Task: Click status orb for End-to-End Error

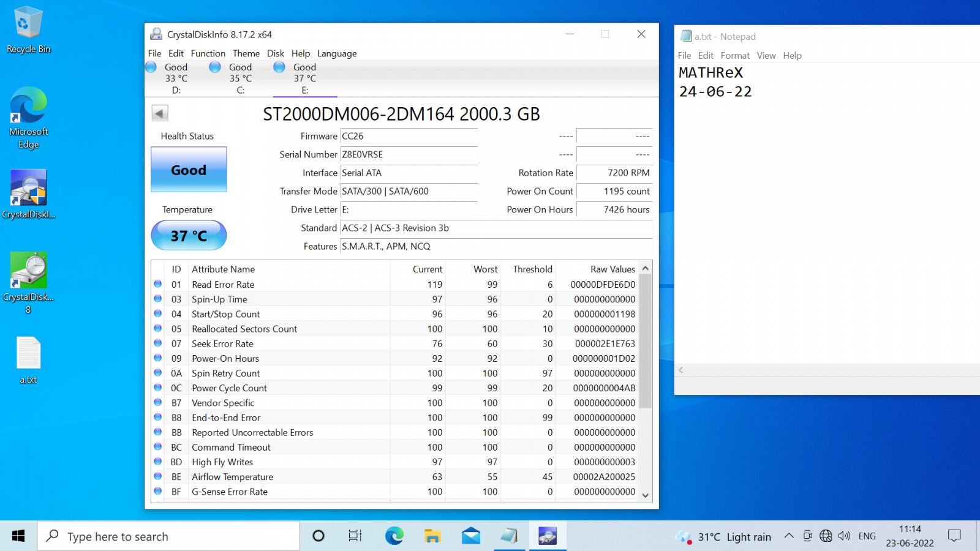Action: [158, 417]
